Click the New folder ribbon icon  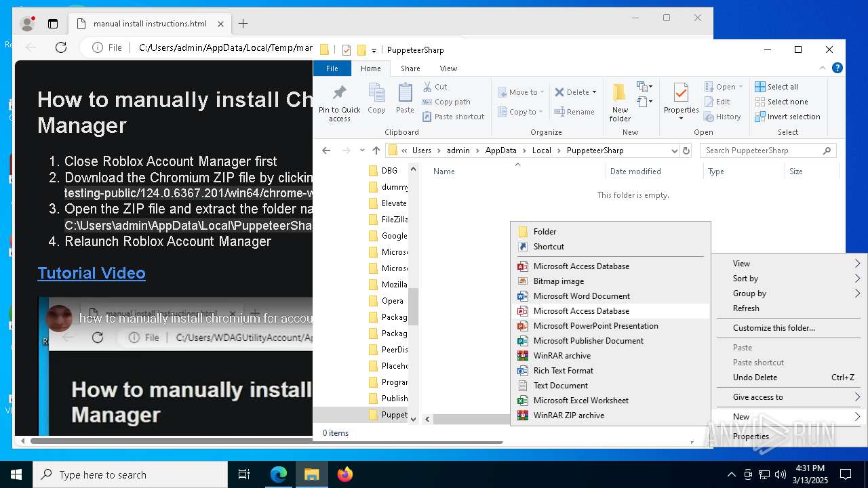tap(620, 102)
